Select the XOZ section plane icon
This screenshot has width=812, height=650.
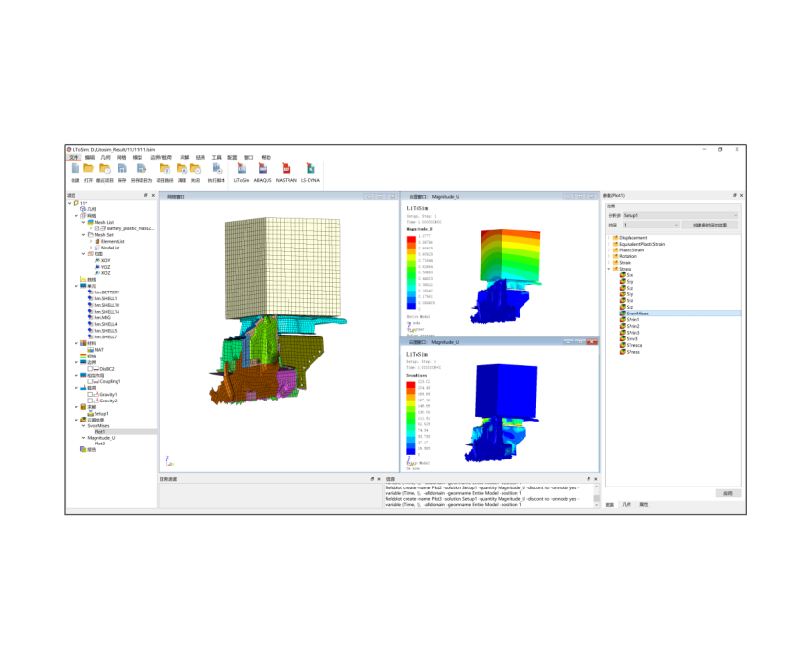[97, 273]
